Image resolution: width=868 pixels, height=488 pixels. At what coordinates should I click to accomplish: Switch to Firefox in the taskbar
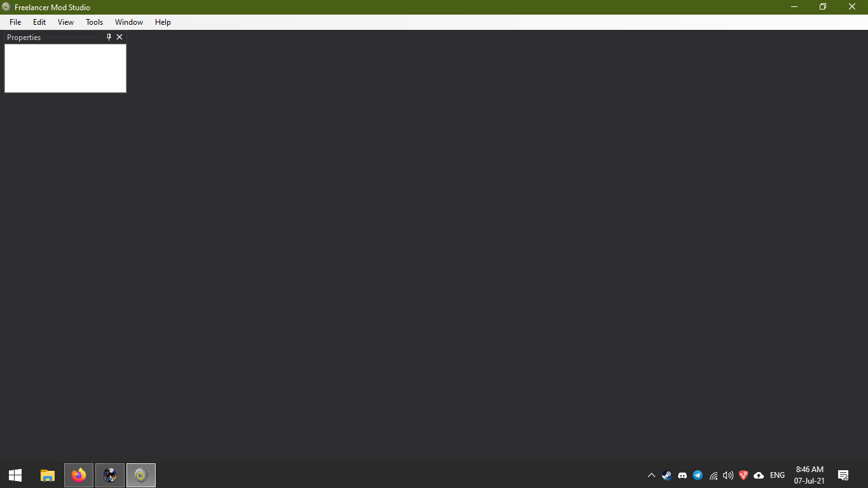coord(79,475)
